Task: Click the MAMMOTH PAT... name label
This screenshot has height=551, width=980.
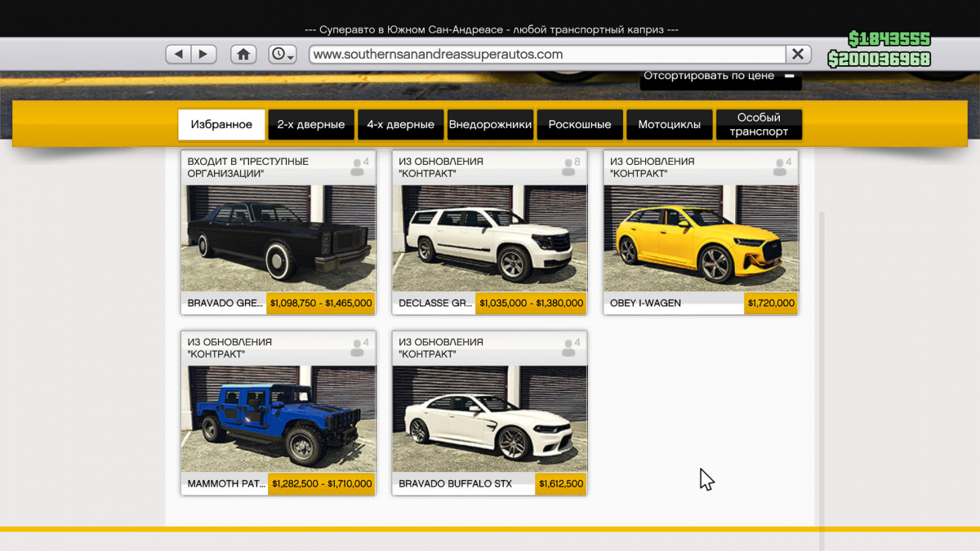Action: [x=225, y=484]
